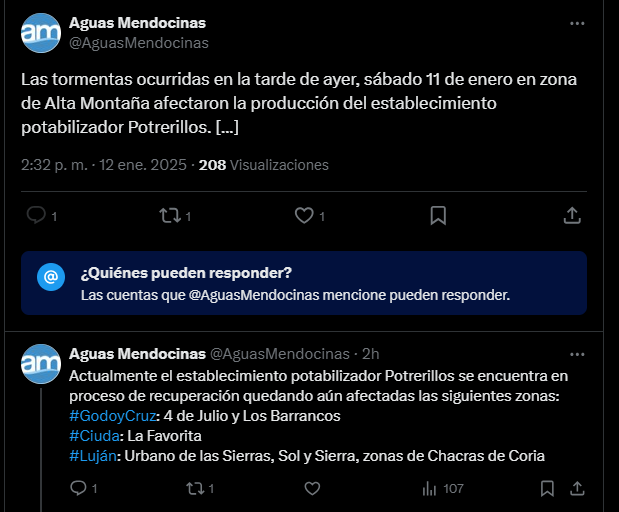This screenshot has width=619, height=512.
Task: Click the 208 Visualizaciones view count
Action: (264, 165)
